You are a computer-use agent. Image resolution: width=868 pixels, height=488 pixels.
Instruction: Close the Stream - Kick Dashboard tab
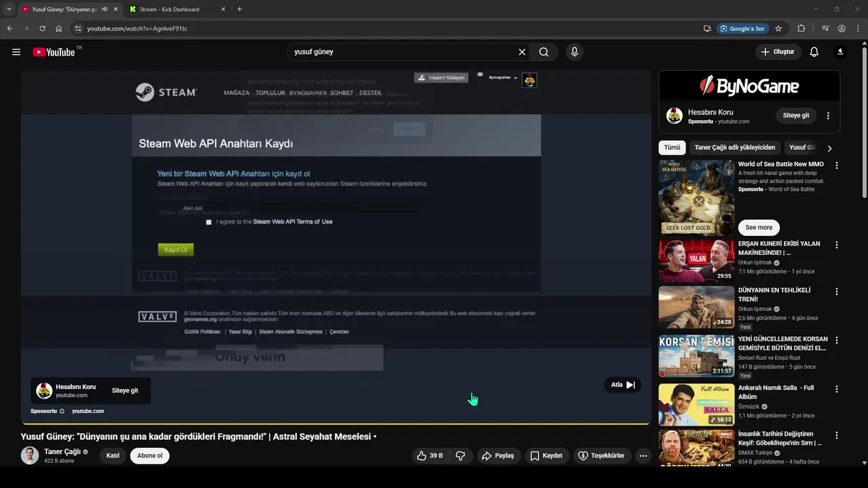coord(223,9)
